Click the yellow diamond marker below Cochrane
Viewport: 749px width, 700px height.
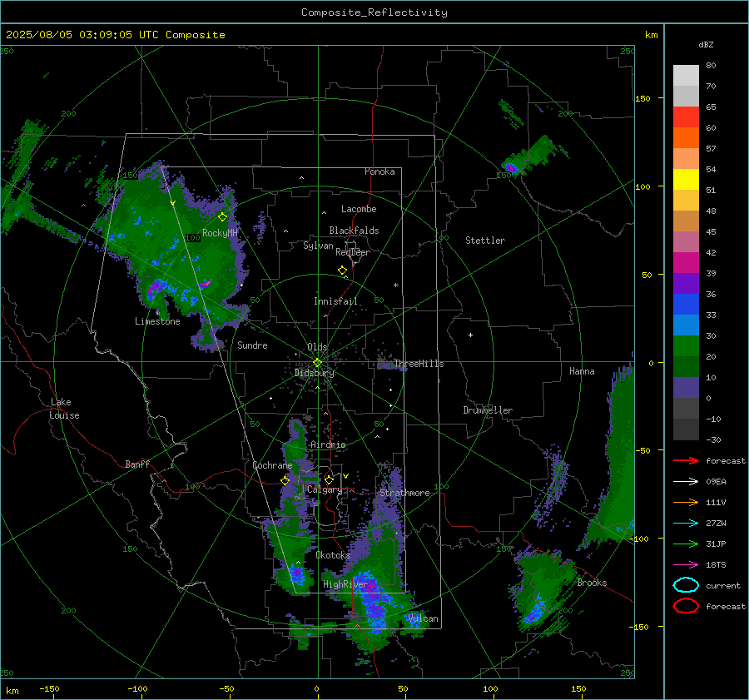point(285,480)
